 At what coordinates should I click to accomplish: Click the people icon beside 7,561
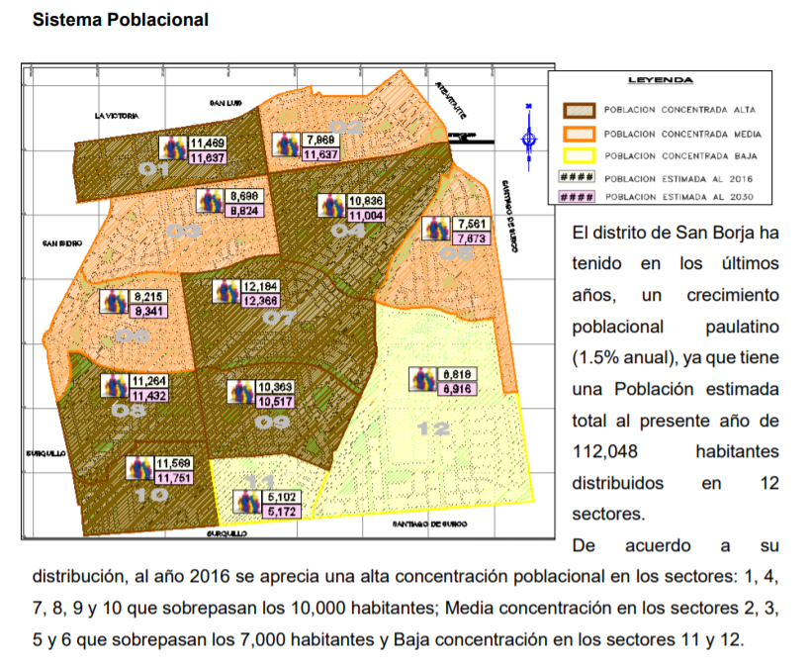click(x=436, y=230)
